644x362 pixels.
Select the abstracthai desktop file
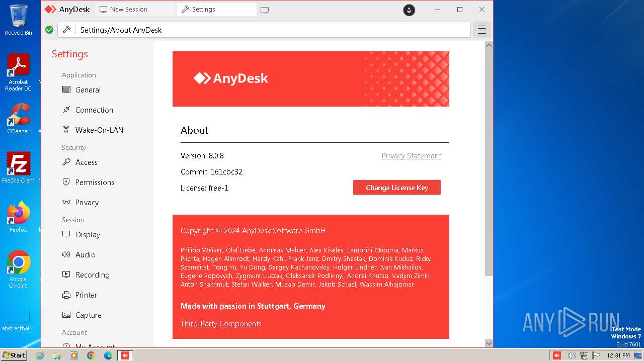point(18,321)
